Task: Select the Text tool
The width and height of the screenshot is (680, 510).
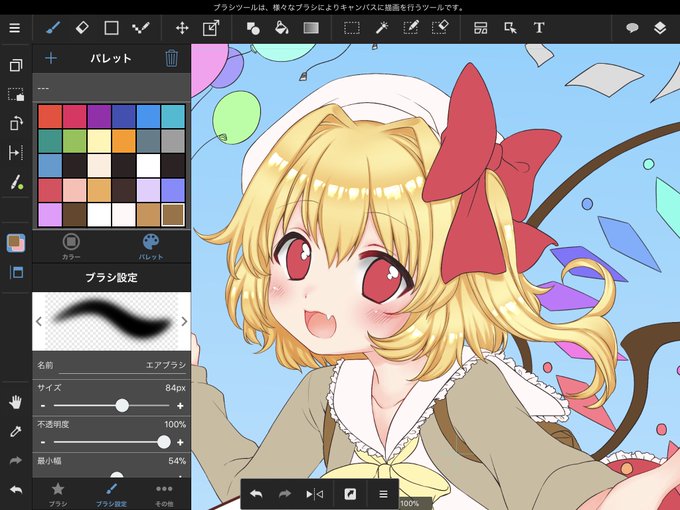Action: 539,28
